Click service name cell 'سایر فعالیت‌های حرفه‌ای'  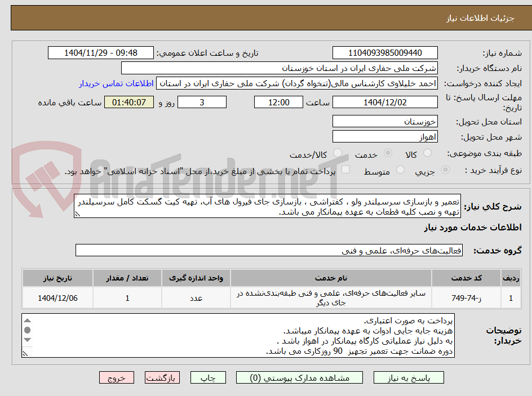pyautogui.click(x=331, y=297)
